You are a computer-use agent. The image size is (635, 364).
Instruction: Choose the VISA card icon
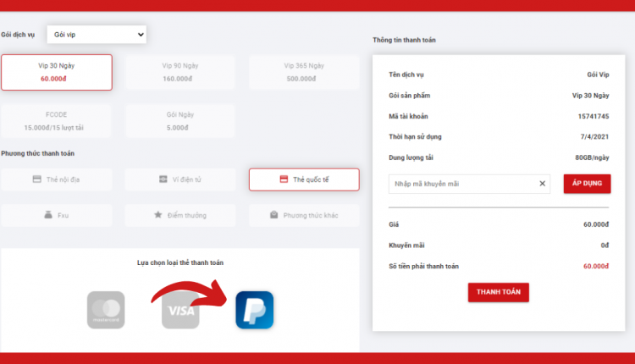(180, 310)
